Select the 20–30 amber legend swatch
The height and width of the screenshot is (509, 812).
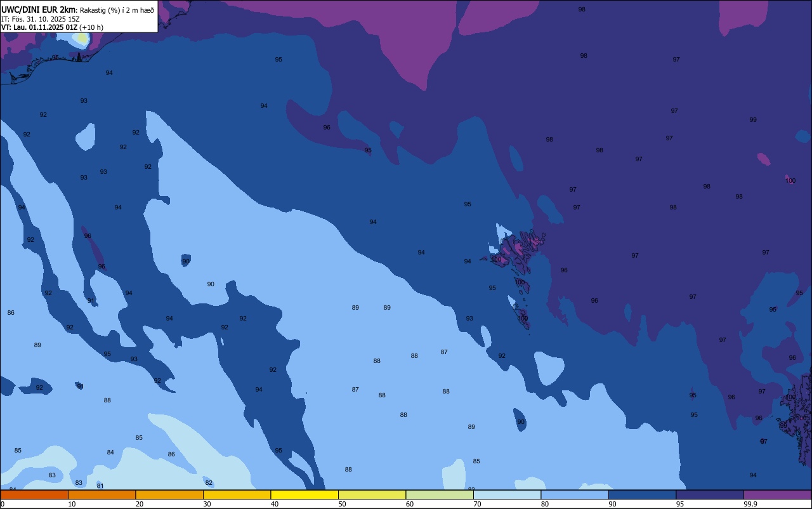pos(169,494)
